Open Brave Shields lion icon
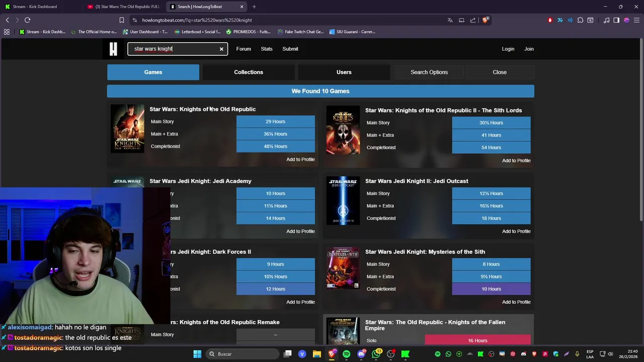The height and width of the screenshot is (362, 644). [x=485, y=20]
